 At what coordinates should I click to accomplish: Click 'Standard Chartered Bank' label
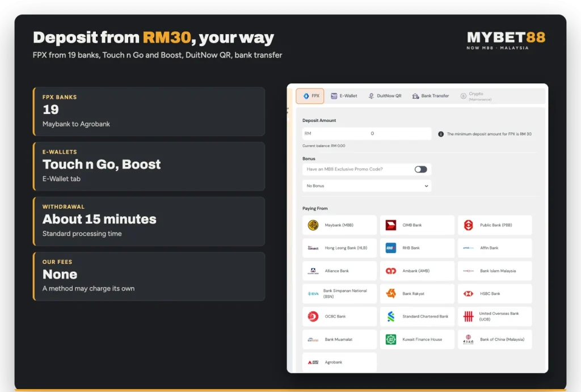(426, 317)
